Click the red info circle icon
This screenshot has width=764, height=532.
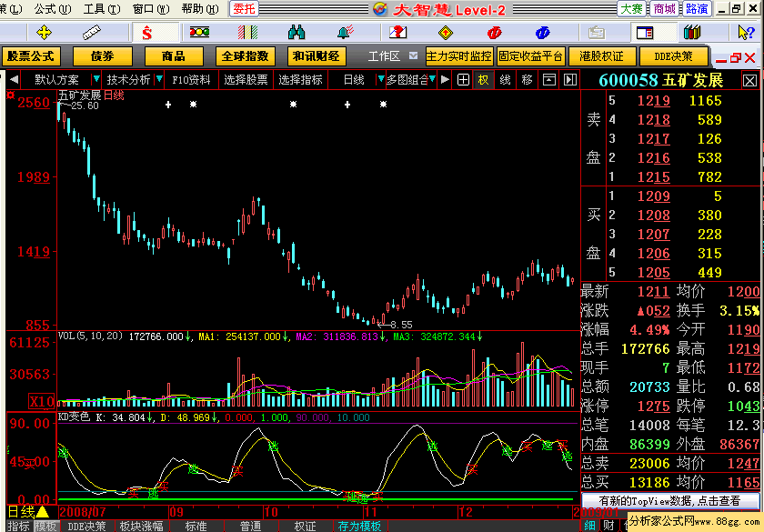coord(494,33)
